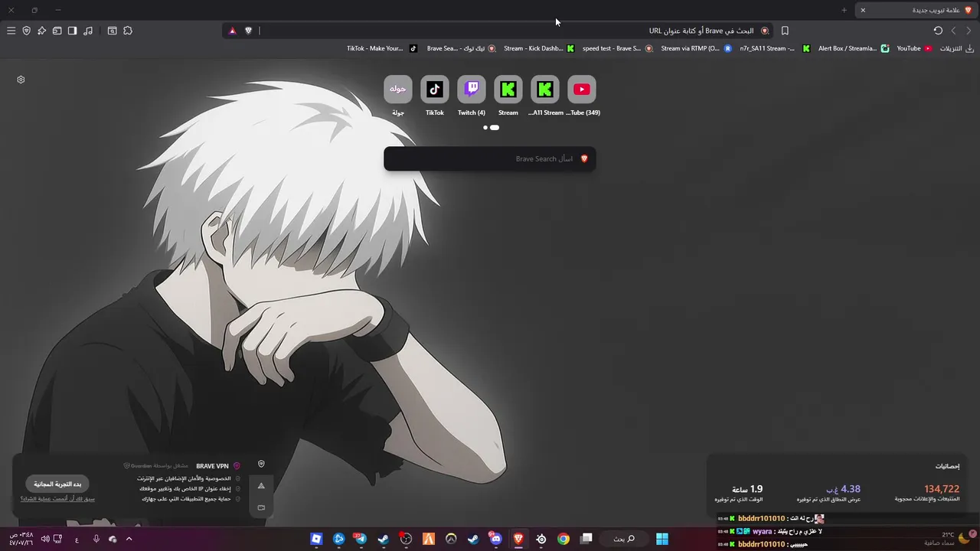Open the YouTube (349) top site tile
Screen dimensions: 980x551
point(582,96)
